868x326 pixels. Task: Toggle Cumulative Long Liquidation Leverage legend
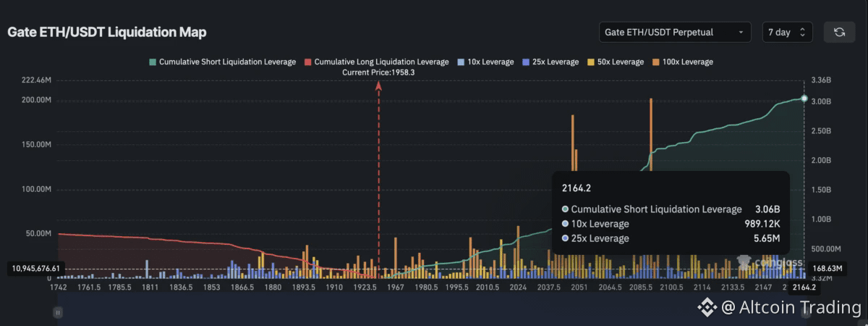pos(377,62)
